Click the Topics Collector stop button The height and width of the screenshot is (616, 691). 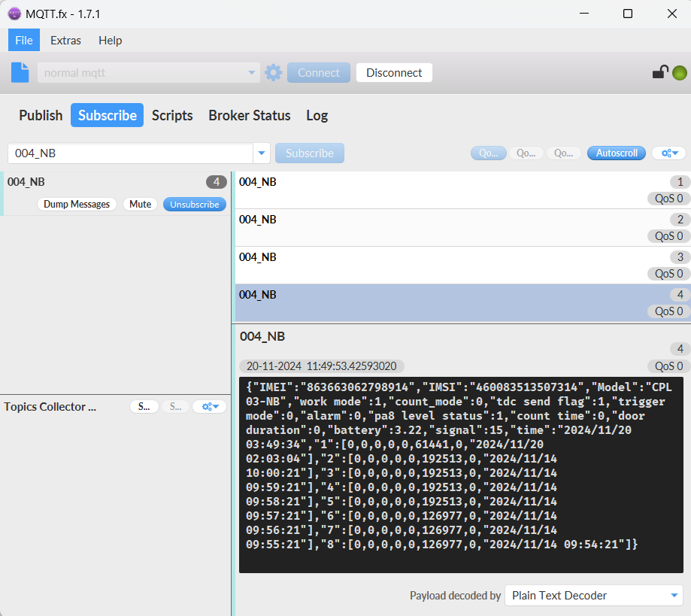pyautogui.click(x=175, y=407)
